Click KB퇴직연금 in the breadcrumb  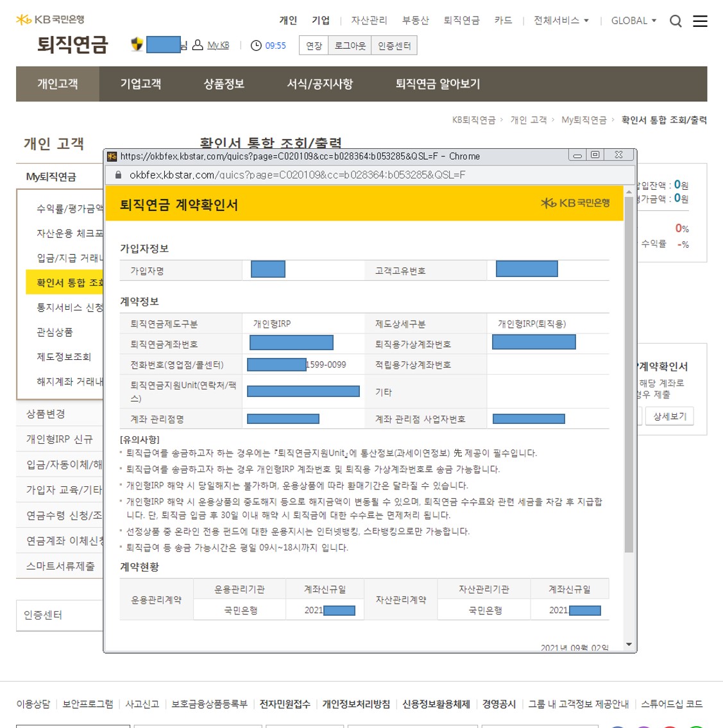click(473, 120)
